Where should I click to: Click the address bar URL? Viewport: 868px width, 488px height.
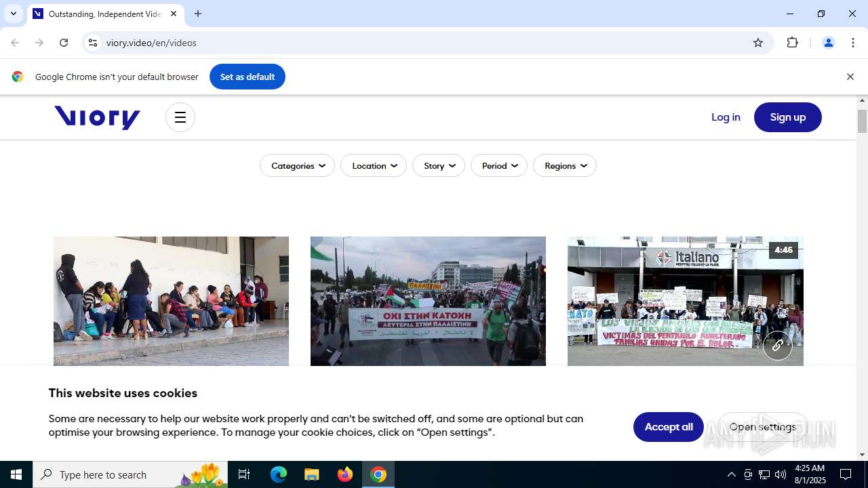(x=151, y=43)
